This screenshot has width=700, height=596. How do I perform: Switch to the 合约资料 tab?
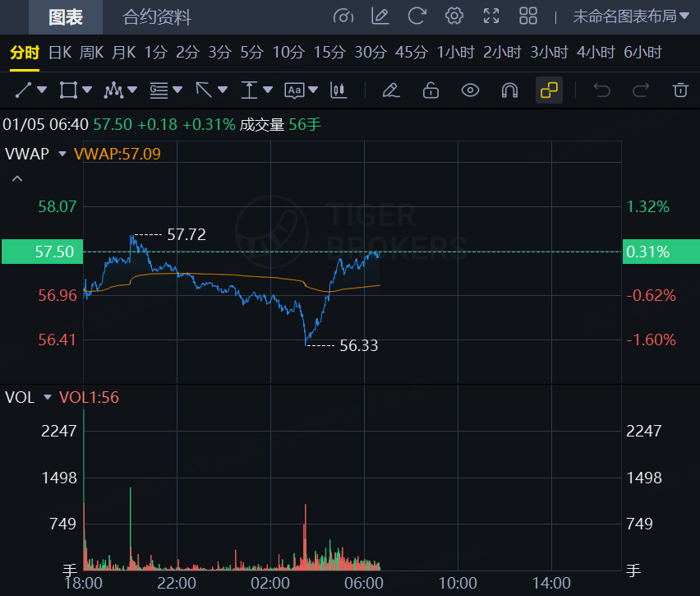157,16
